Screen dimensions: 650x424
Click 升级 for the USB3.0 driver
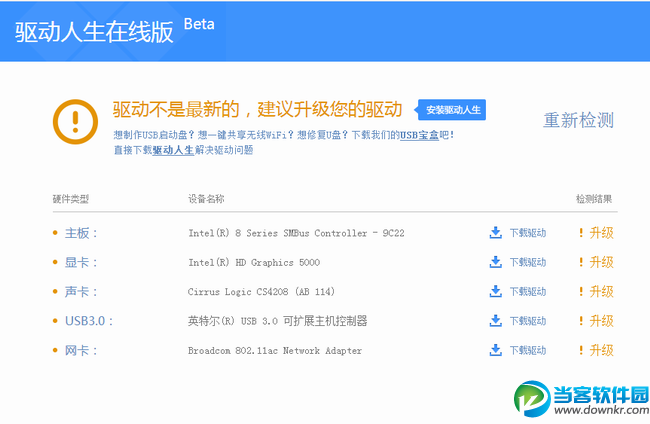tap(601, 321)
